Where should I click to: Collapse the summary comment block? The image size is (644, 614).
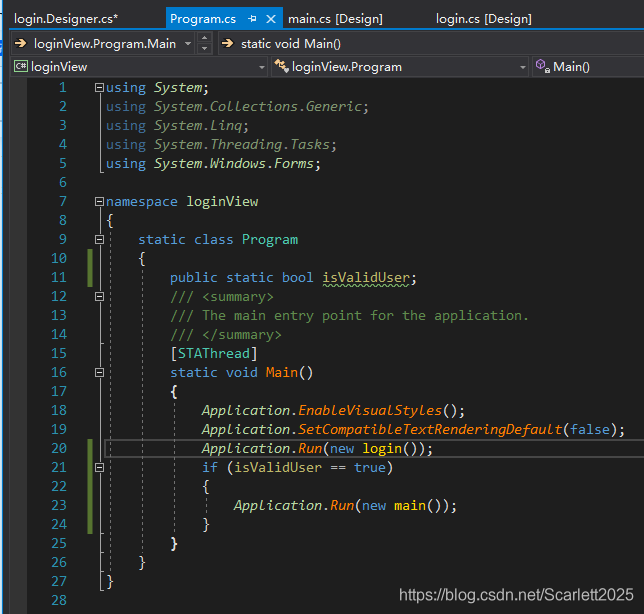coord(99,297)
